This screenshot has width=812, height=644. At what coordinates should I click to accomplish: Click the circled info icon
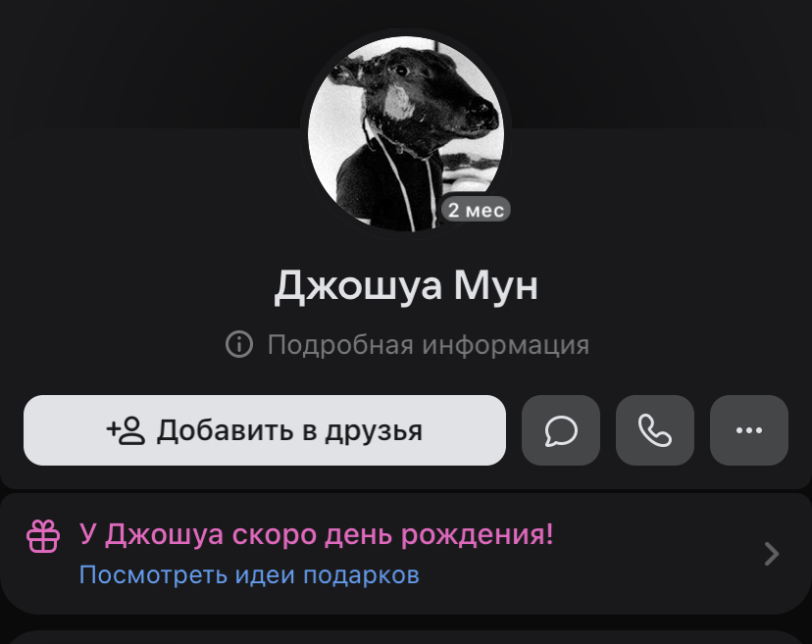click(239, 344)
